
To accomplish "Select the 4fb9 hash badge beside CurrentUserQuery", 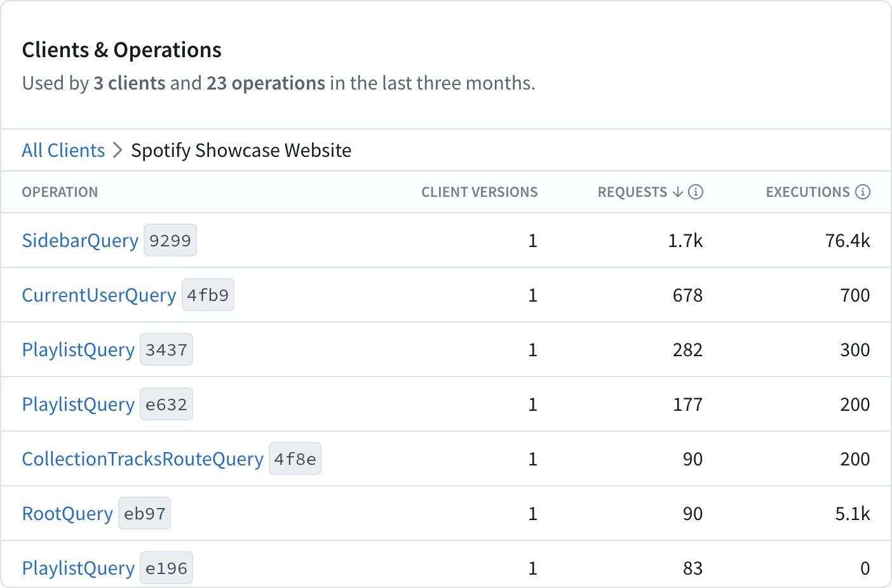I will (208, 295).
